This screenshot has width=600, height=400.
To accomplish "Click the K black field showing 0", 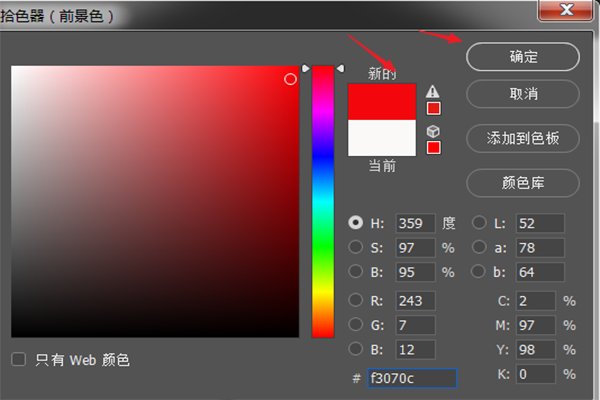I will point(536,374).
